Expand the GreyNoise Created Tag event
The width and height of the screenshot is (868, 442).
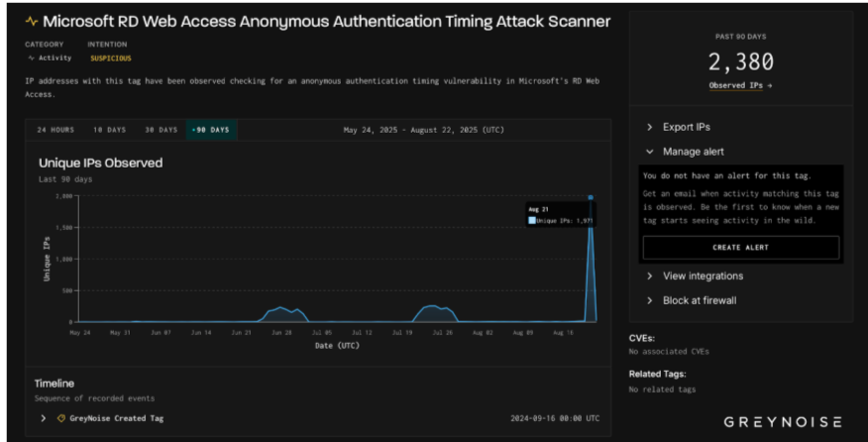44,418
